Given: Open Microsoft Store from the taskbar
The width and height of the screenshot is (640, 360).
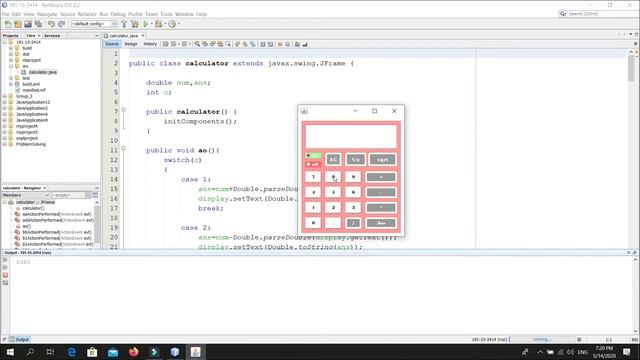Looking at the screenshot, I should (92, 352).
